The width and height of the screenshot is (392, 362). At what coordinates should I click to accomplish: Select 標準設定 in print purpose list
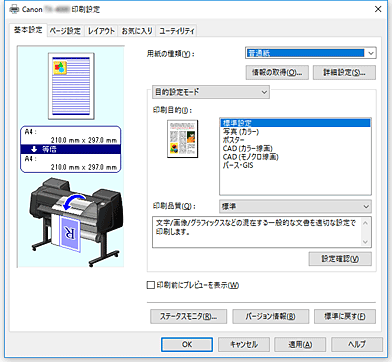pyautogui.click(x=295, y=123)
